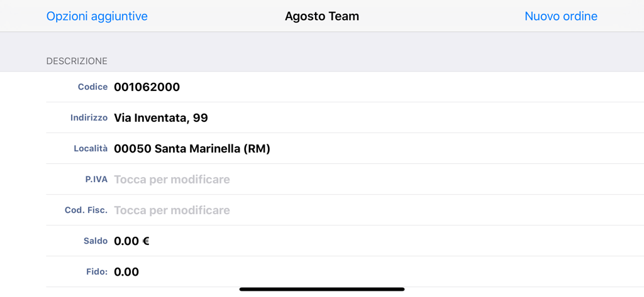Click the Agosto Team title
644x297 pixels.
point(322,16)
